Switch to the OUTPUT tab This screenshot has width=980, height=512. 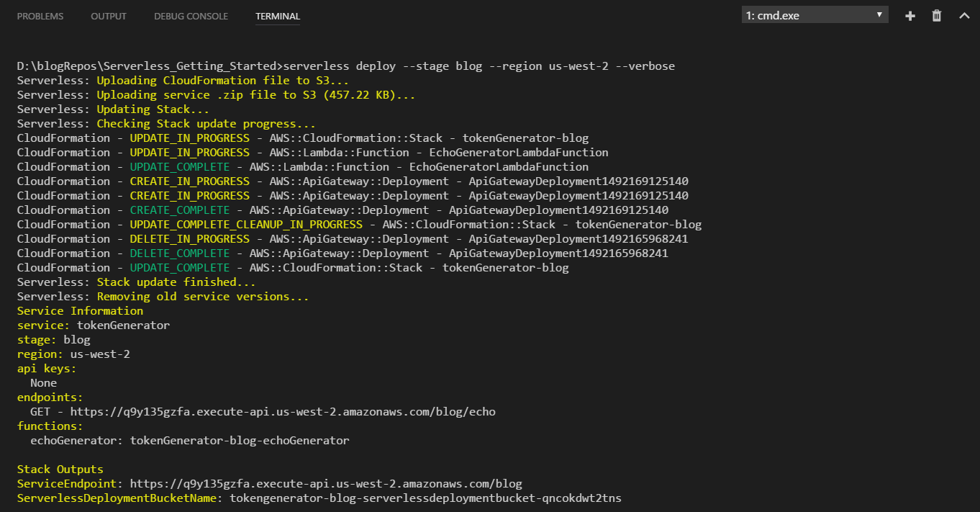click(x=108, y=16)
